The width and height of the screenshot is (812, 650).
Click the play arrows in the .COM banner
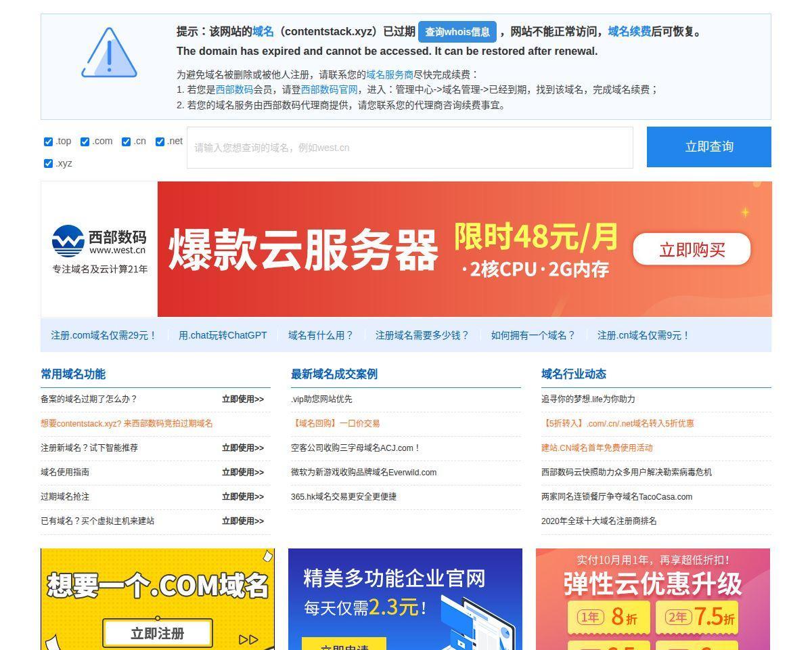248,639
